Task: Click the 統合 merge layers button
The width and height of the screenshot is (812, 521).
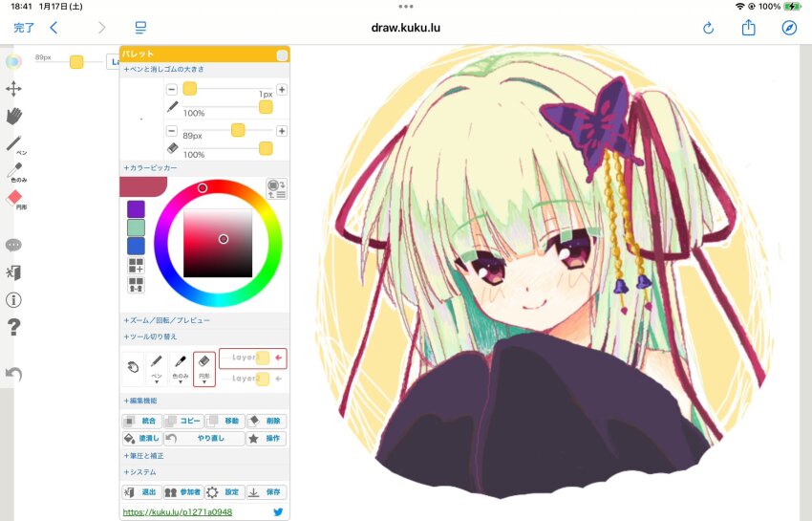Action: pyautogui.click(x=142, y=421)
